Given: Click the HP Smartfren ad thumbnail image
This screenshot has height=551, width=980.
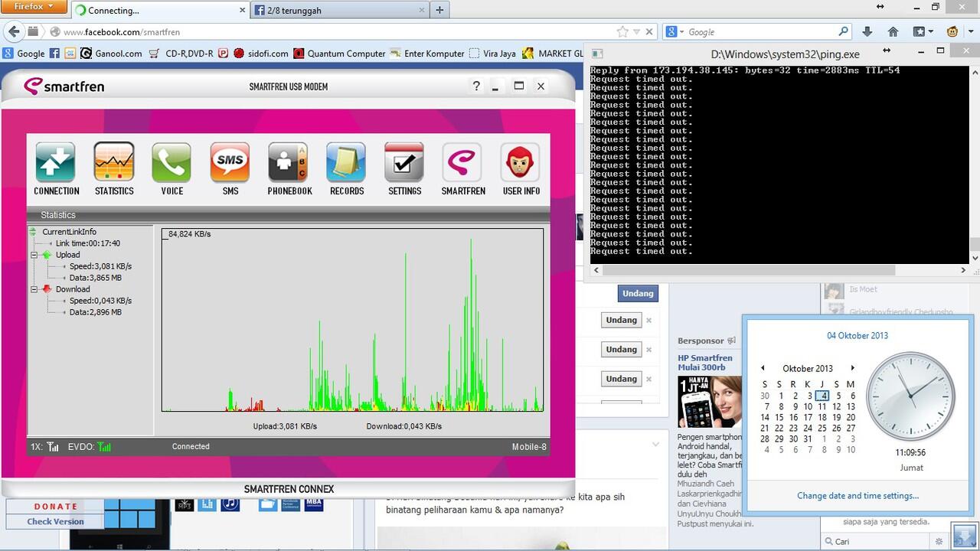Looking at the screenshot, I should pos(710,401).
